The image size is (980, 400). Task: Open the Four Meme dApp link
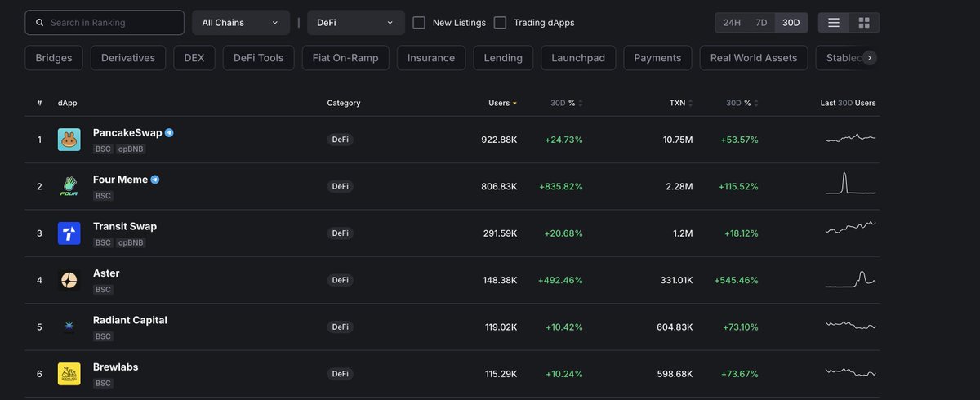click(x=120, y=180)
